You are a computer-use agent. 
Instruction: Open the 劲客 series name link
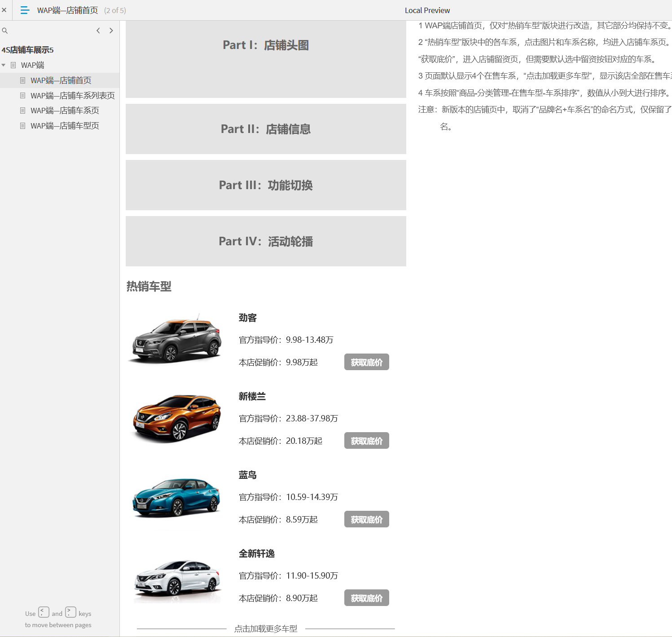click(x=248, y=318)
